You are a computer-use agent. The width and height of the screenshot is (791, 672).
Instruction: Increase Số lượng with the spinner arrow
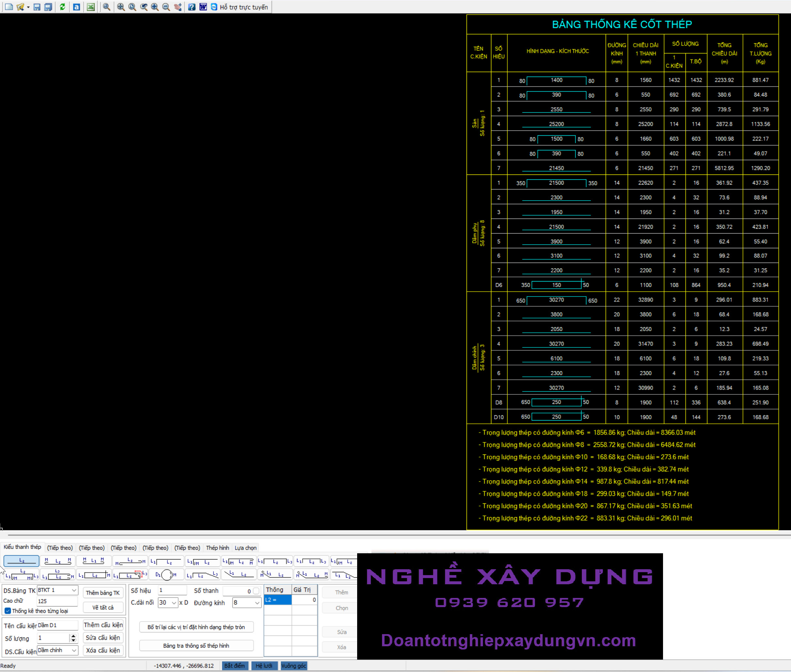[73, 636]
